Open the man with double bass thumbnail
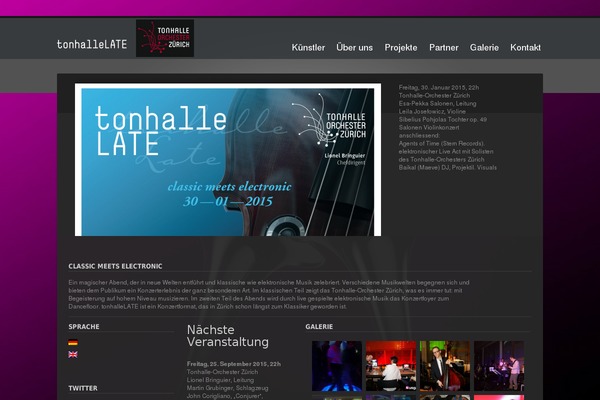Viewport: 600px width, 400px height. 445,366
